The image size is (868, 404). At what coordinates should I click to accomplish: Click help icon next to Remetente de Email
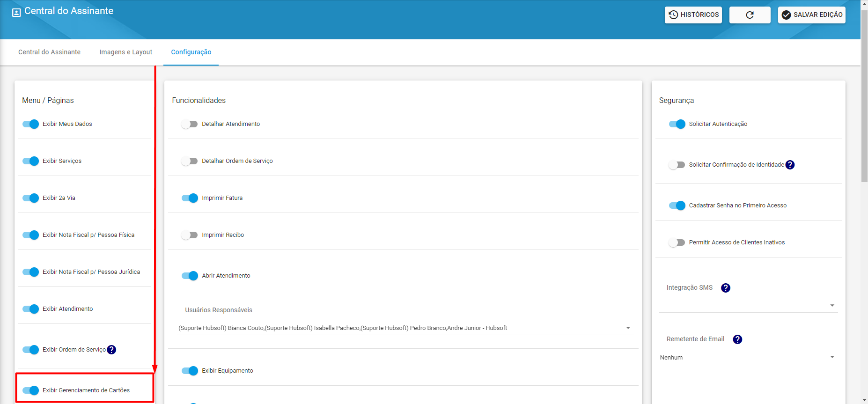coord(737,339)
